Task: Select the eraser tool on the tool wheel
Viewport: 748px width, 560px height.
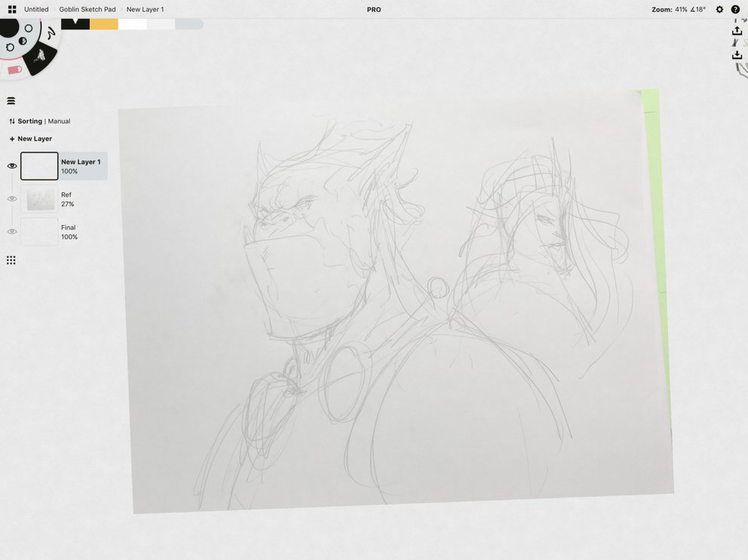Action: point(14,69)
